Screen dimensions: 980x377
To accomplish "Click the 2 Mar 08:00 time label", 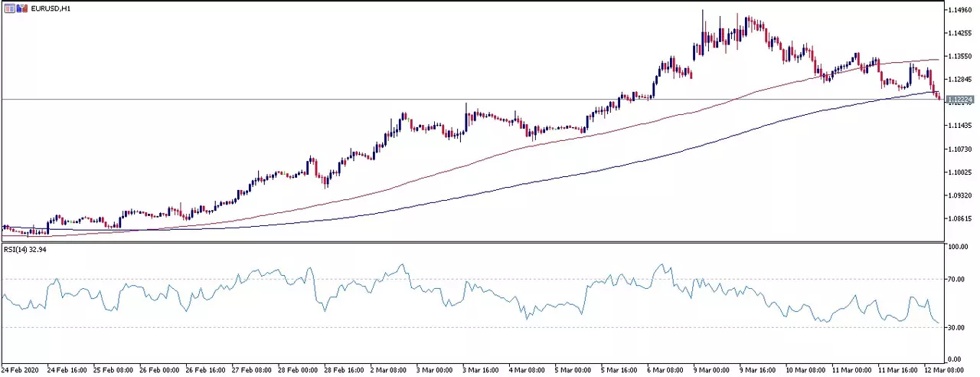I will [390, 369].
